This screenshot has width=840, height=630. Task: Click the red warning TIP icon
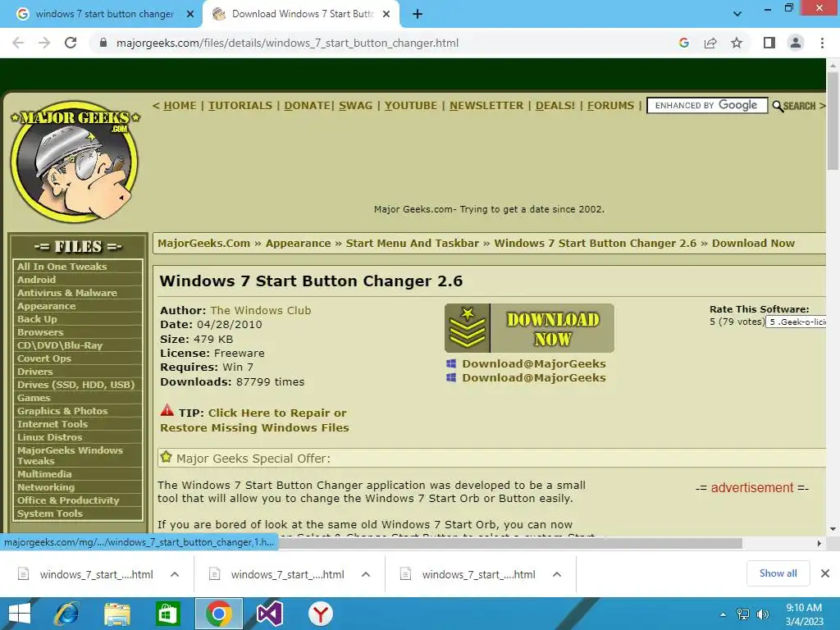pyautogui.click(x=167, y=411)
